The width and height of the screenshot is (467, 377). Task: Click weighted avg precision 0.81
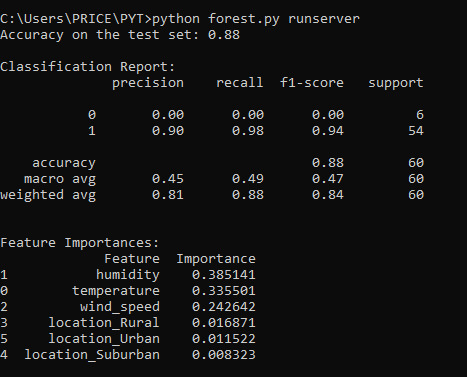(168, 195)
